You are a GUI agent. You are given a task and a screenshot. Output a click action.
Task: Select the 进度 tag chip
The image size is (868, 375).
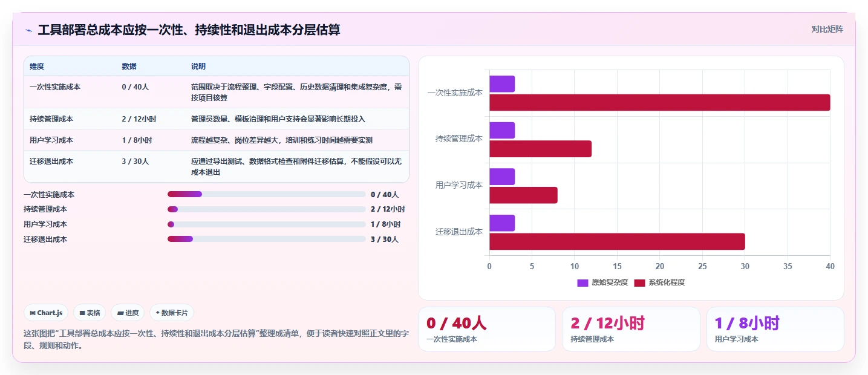point(128,313)
